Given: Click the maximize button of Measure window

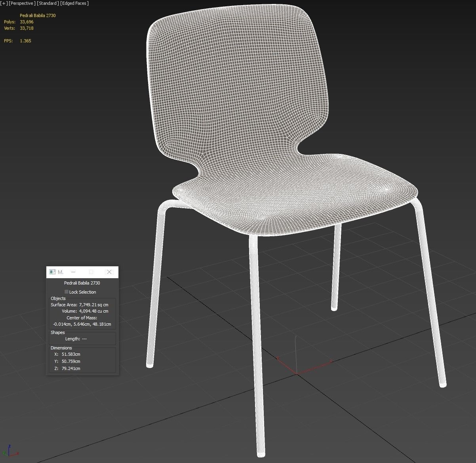Looking at the screenshot, I should point(91,272).
